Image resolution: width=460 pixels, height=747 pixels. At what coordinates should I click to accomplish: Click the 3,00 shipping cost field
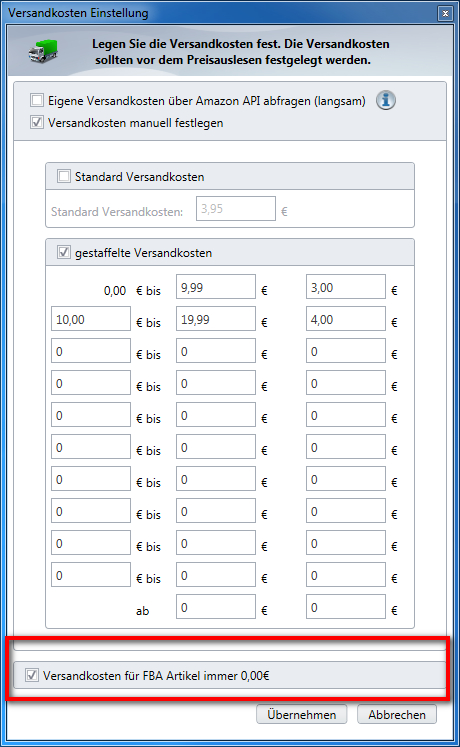click(x=346, y=287)
